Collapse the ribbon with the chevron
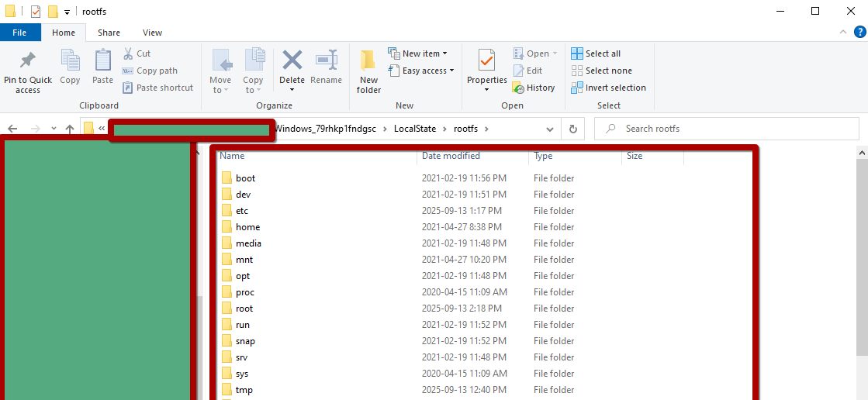Viewport: 868px width, 400px height. click(842, 33)
